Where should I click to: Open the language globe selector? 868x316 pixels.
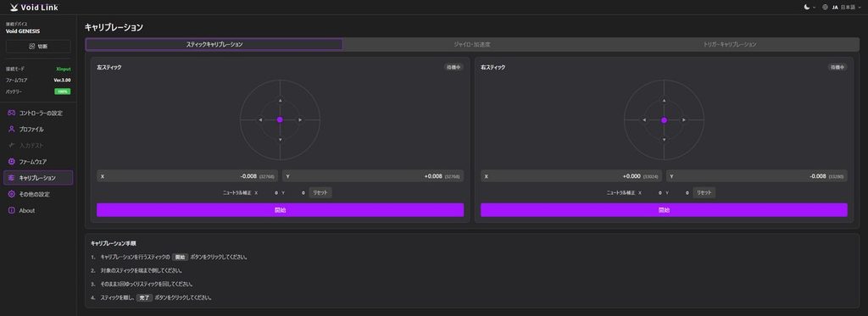(826, 7)
